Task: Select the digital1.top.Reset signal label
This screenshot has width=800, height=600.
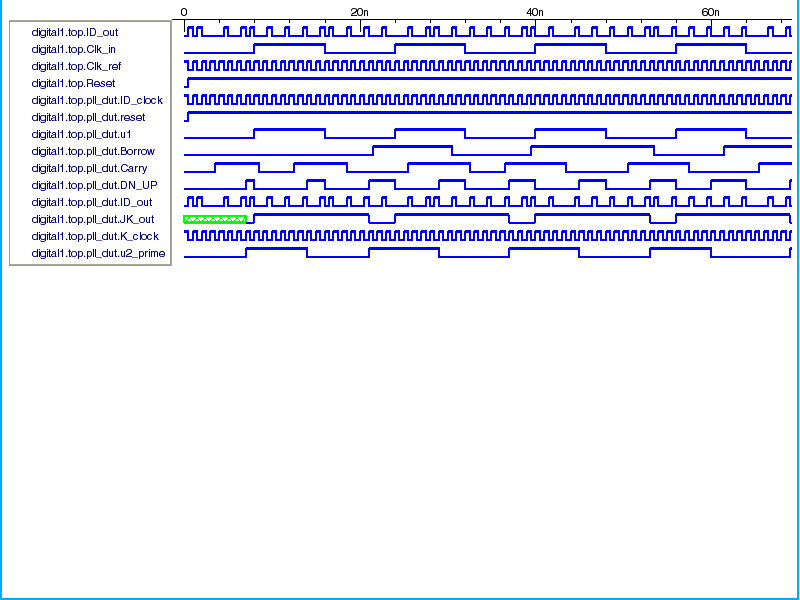Action: (x=73, y=83)
